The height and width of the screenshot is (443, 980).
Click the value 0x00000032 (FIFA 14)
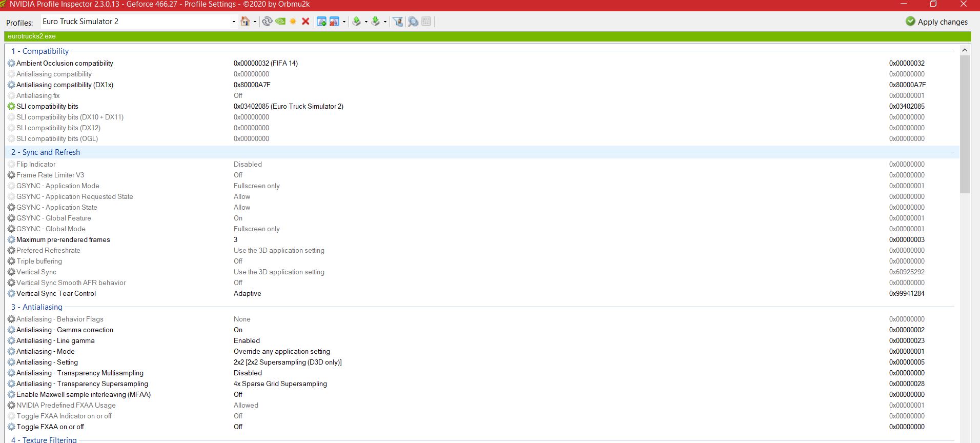(x=266, y=64)
